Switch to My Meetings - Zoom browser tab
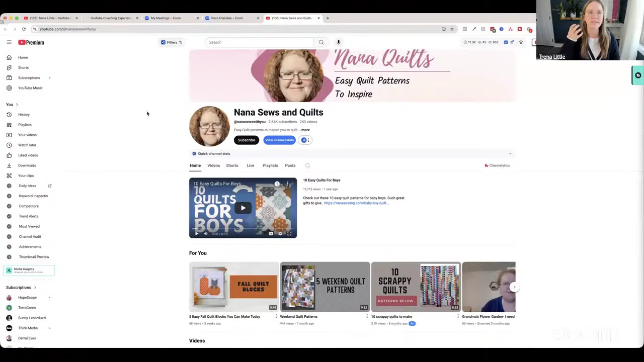Image resolution: width=644 pixels, height=362 pixels. pyautogui.click(x=171, y=18)
